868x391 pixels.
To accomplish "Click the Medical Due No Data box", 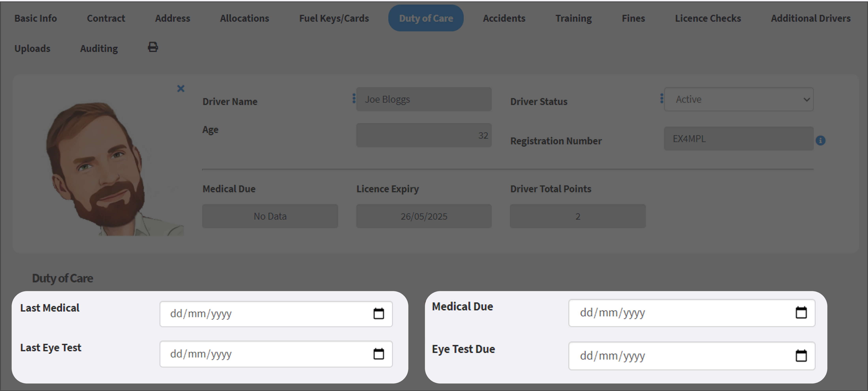I will click(x=270, y=216).
